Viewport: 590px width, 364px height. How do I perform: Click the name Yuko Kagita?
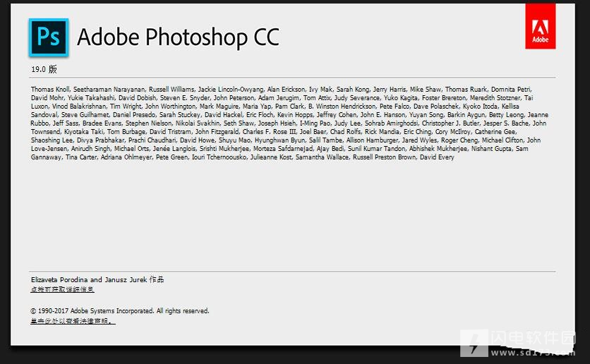(x=401, y=98)
